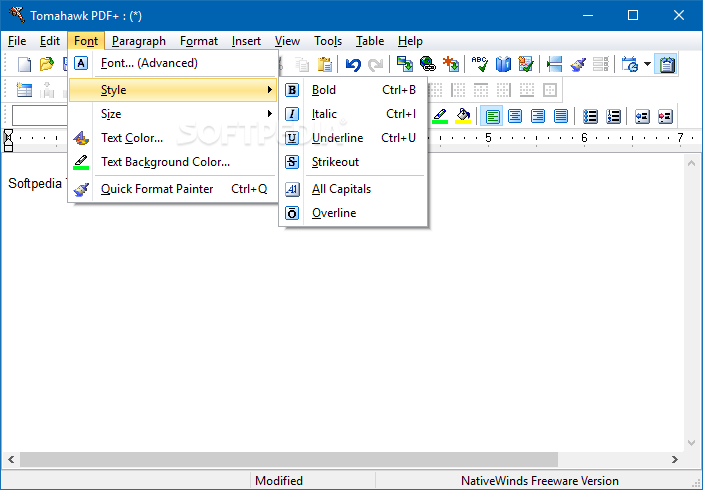This screenshot has height=490, width=703.
Task: Select All Capitals in Style submenu
Action: pyautogui.click(x=353, y=189)
